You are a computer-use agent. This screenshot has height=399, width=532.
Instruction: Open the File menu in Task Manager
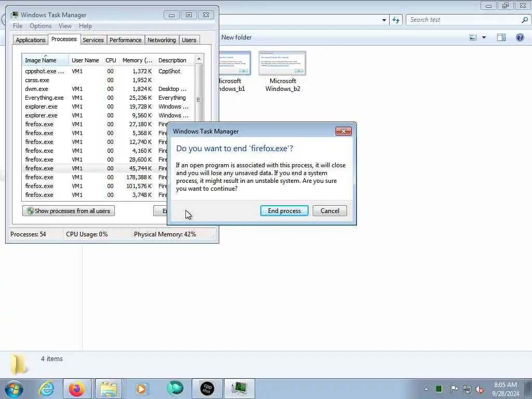click(x=18, y=26)
